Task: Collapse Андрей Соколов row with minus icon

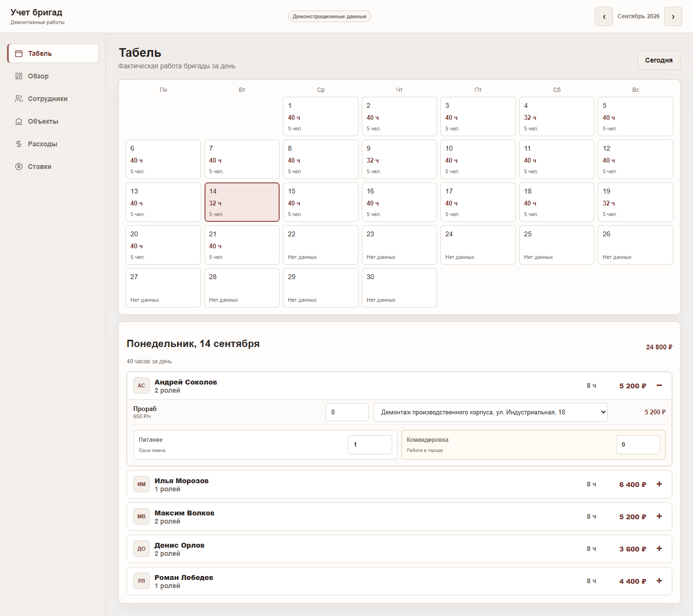Action: pyautogui.click(x=659, y=385)
